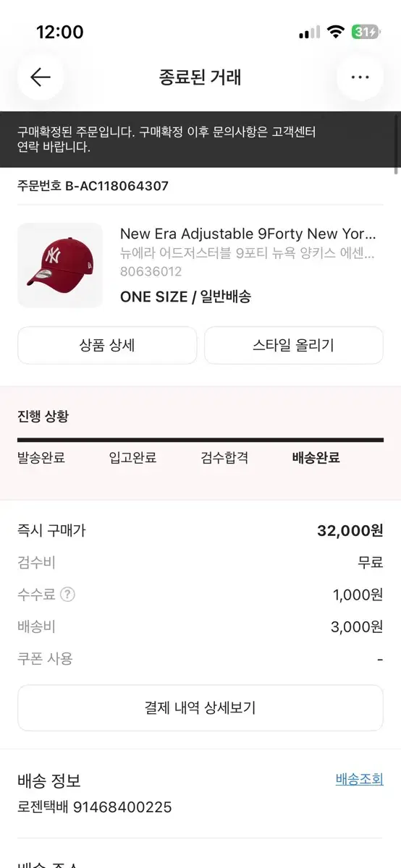
Task: Tap the order number B-AC118064307
Action: (x=117, y=186)
